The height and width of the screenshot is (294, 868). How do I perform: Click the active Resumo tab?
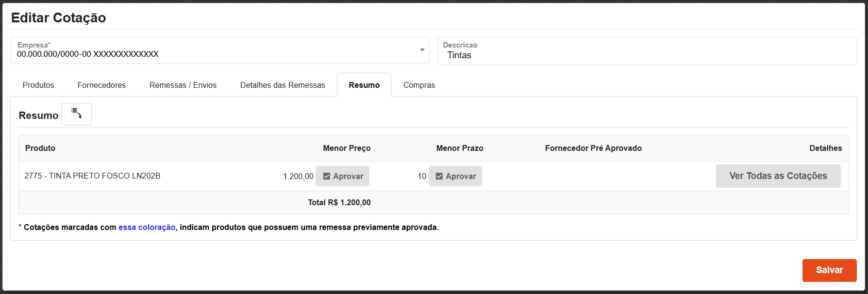click(364, 85)
